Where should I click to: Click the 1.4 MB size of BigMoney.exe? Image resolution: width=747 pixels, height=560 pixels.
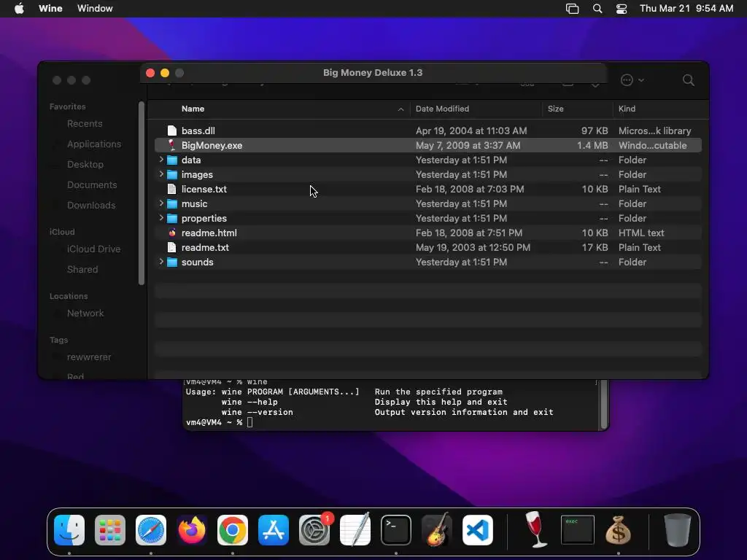[x=592, y=145]
